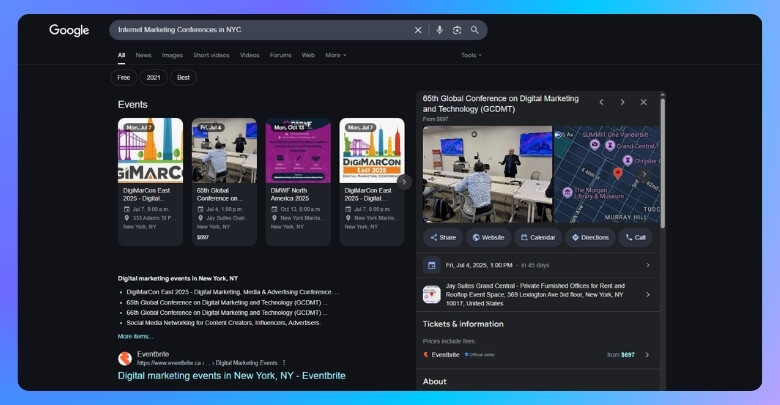Open the DigiMarCon East card at 9:00 a.m.

coord(150,182)
